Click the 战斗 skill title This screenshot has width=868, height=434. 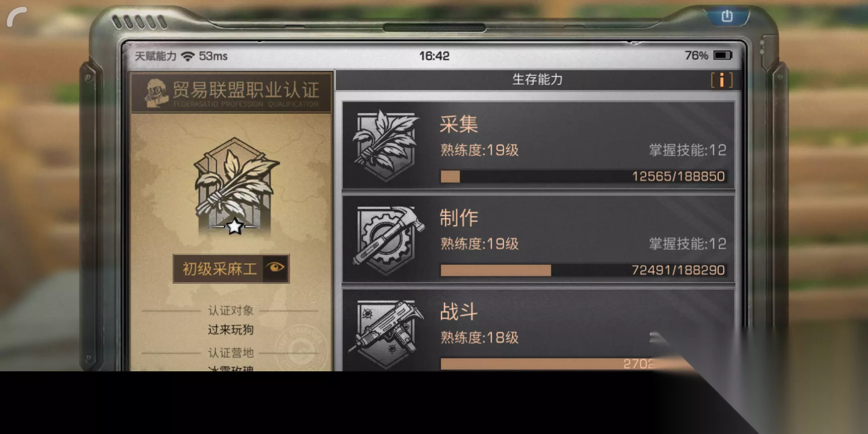point(459,311)
